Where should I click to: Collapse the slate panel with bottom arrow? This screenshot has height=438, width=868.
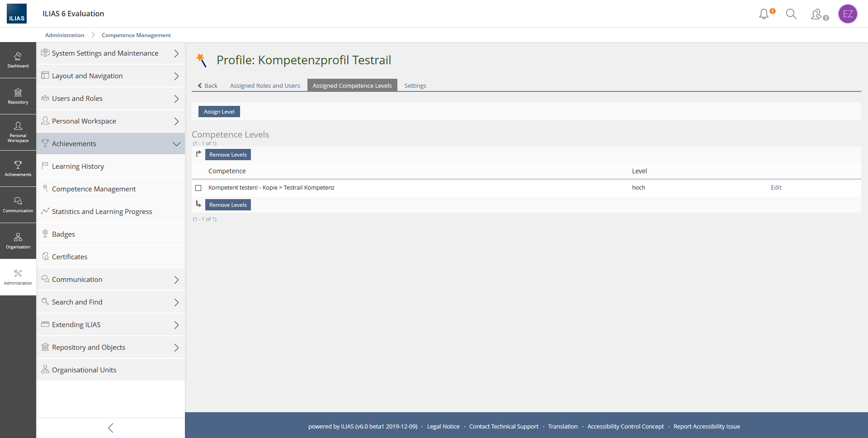click(x=111, y=428)
